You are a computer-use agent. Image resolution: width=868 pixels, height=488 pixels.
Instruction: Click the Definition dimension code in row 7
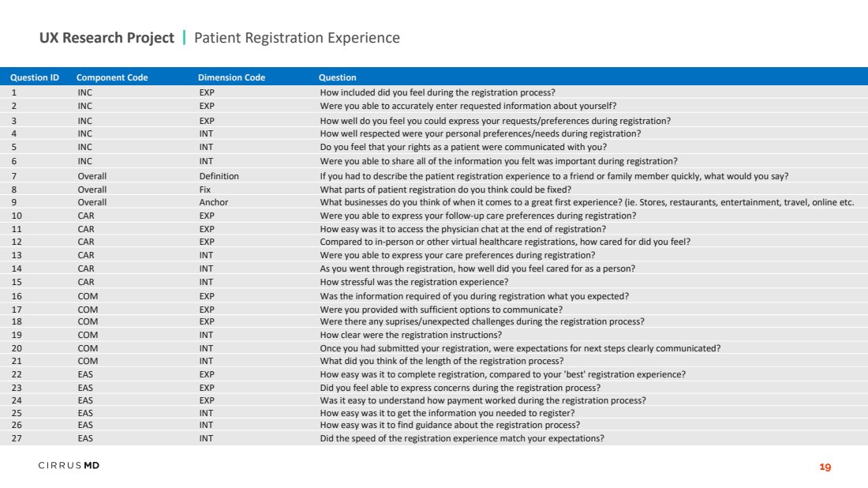click(x=219, y=176)
